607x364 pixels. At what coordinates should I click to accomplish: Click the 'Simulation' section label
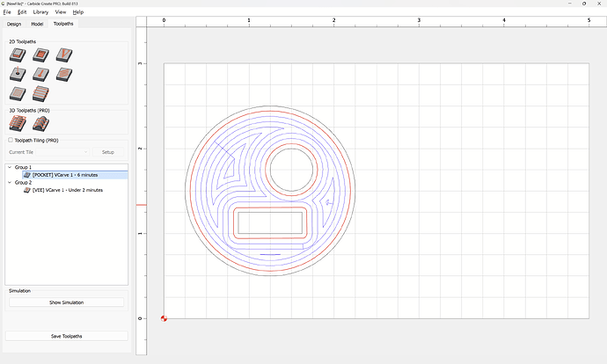19,290
